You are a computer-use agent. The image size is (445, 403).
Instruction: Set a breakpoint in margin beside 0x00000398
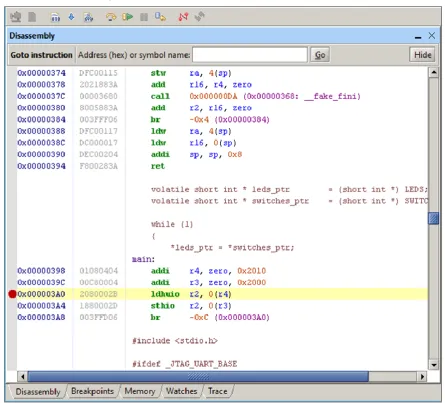click(x=12, y=271)
